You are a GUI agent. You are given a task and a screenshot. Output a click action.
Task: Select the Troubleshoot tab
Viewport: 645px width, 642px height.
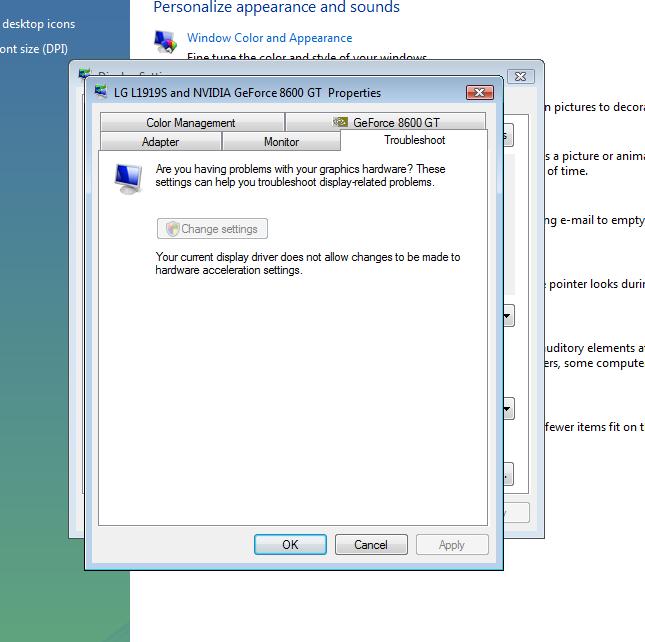pos(414,140)
